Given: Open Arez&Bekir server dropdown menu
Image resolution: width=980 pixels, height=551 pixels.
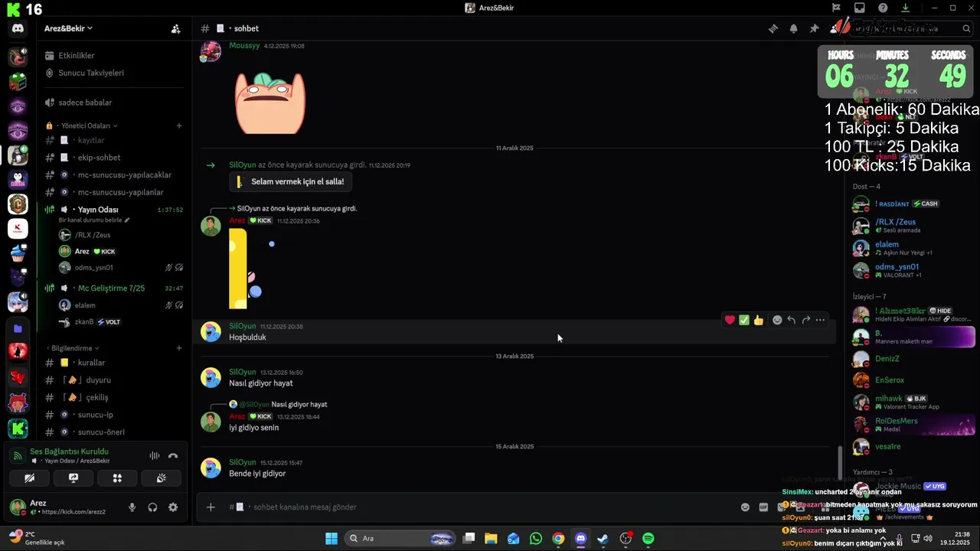Looking at the screenshot, I should pos(68,28).
